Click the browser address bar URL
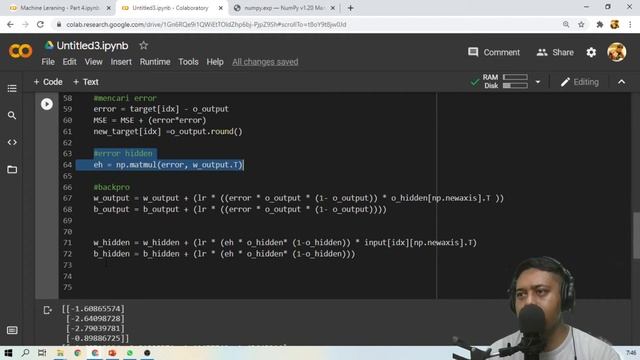 (x=206, y=24)
